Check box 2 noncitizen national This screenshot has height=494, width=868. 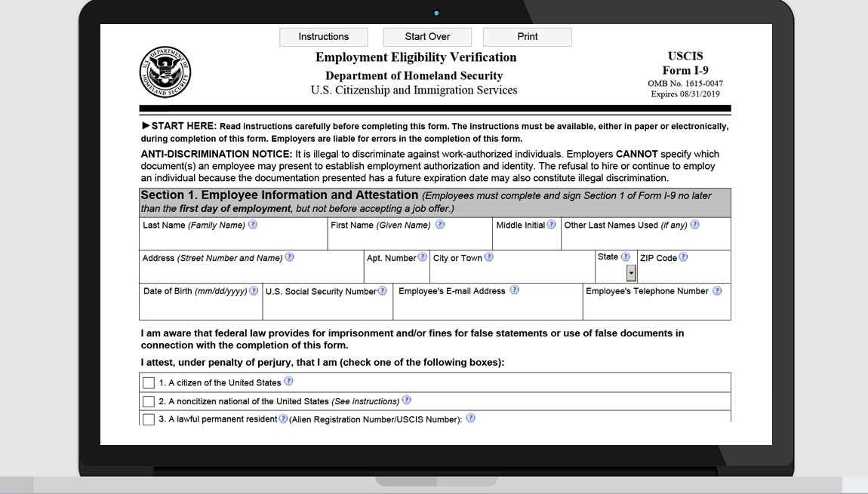click(149, 402)
